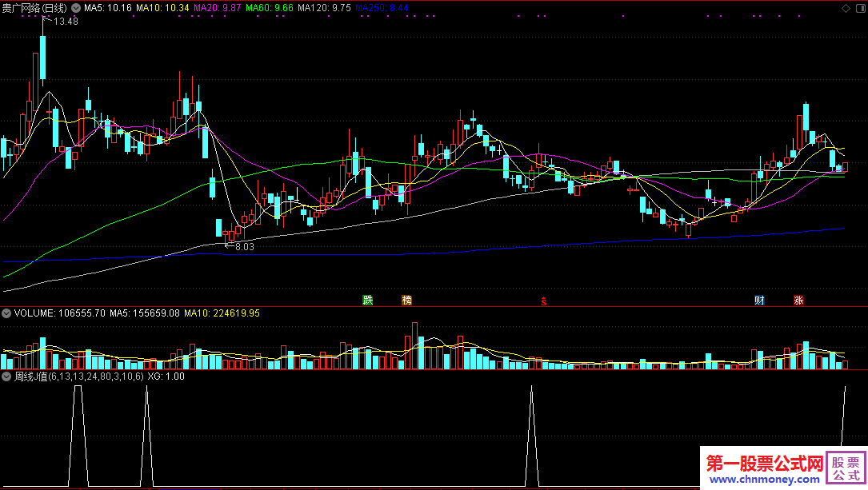The width and height of the screenshot is (868, 490).
Task: Click the MA5: 10.16 label
Action: (x=108, y=8)
